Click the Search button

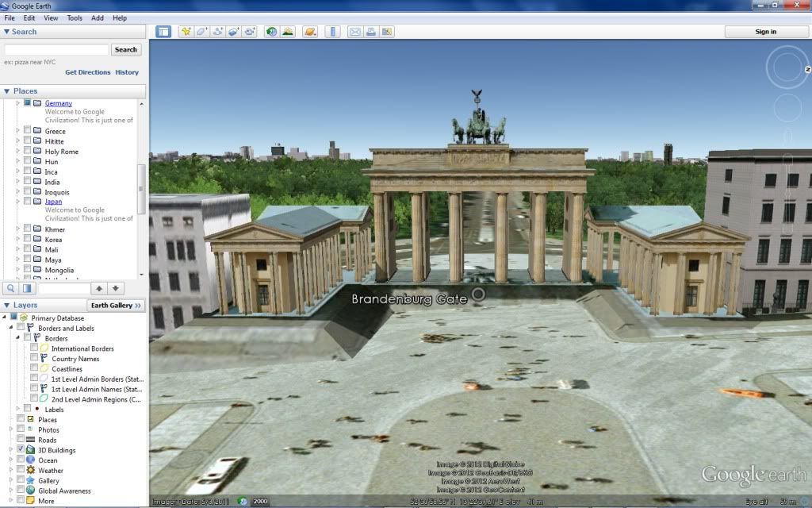(x=126, y=50)
